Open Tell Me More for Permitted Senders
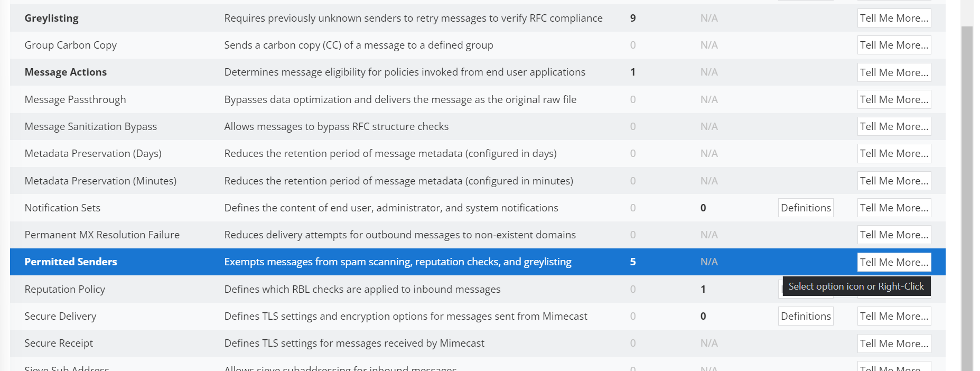The width and height of the screenshot is (980, 371). pos(893,262)
